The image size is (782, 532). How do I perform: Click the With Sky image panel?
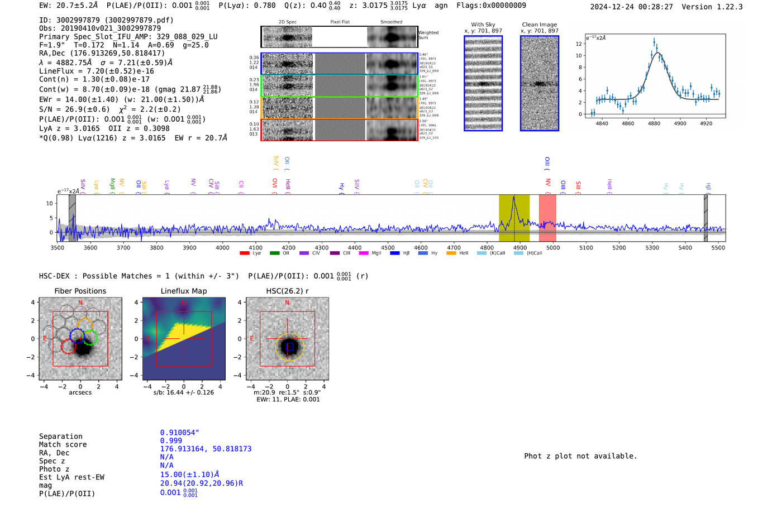tap(483, 83)
